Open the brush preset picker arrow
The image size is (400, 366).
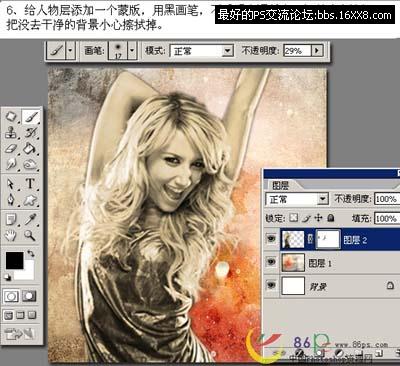[x=132, y=51]
